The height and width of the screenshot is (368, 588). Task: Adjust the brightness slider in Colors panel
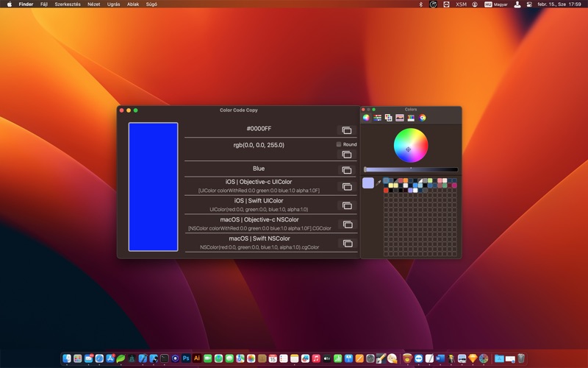[x=411, y=170]
